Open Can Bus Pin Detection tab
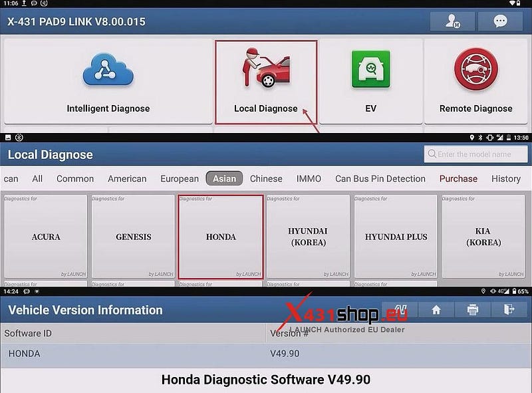The image size is (532, 393). click(x=380, y=178)
